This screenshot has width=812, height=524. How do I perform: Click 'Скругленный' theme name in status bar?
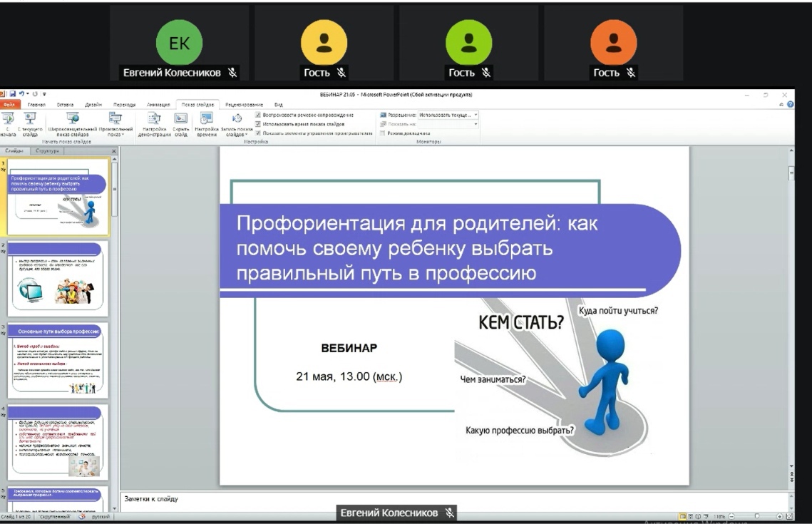click(x=54, y=517)
